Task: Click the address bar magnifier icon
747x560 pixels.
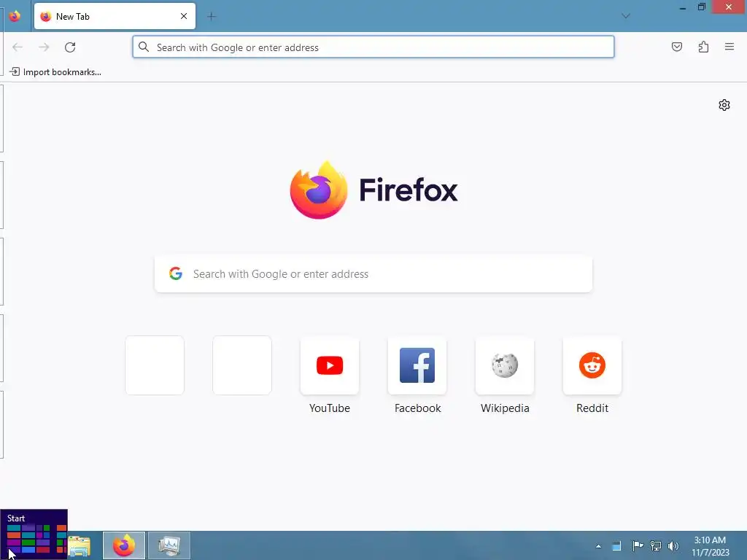Action: point(144,47)
